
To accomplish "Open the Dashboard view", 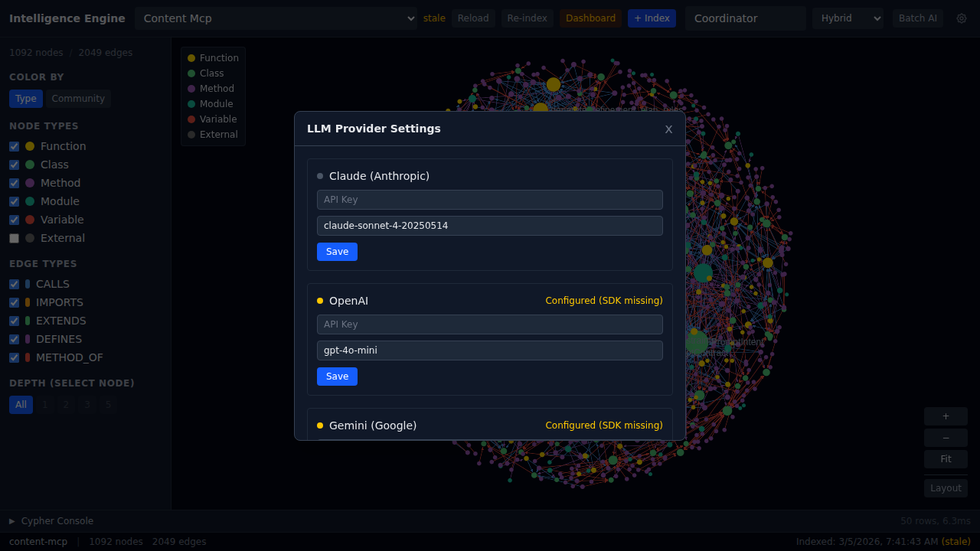I will (590, 18).
